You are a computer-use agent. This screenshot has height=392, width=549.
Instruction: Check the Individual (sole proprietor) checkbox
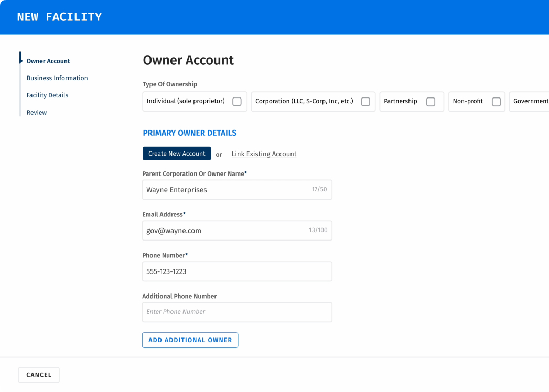(x=236, y=102)
